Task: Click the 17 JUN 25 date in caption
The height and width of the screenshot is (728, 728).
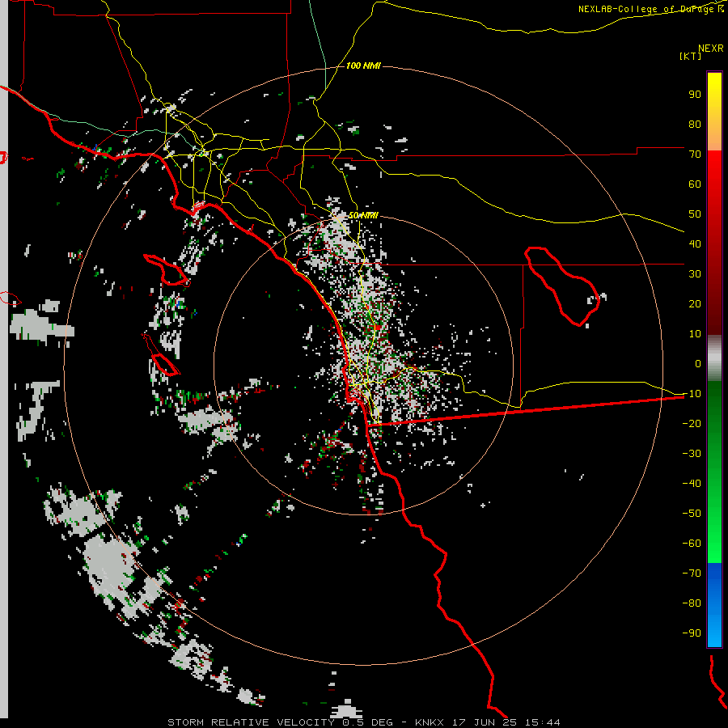Action: click(x=485, y=722)
